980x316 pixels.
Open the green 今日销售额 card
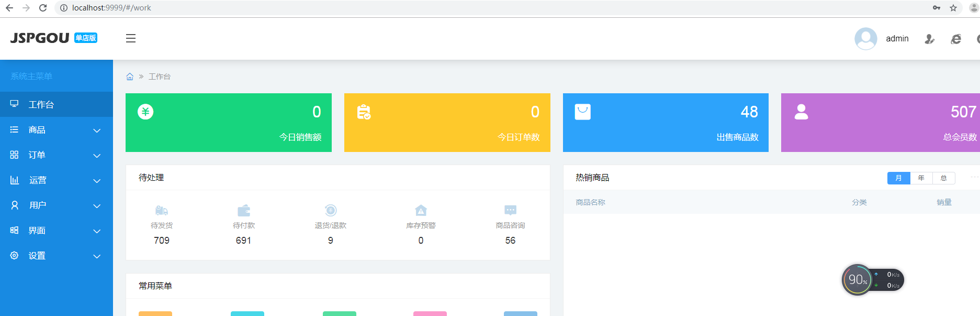pos(229,123)
